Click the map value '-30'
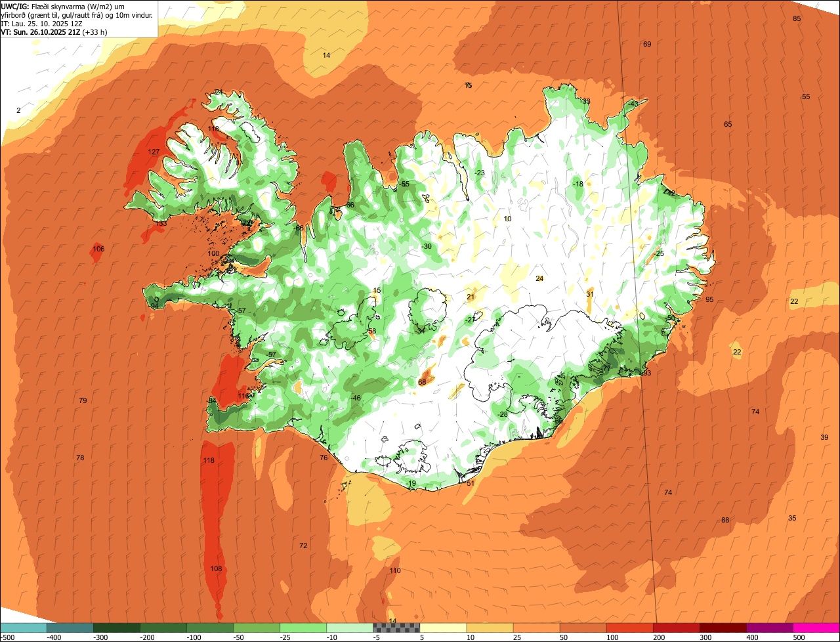The height and width of the screenshot is (642, 840). (427, 246)
